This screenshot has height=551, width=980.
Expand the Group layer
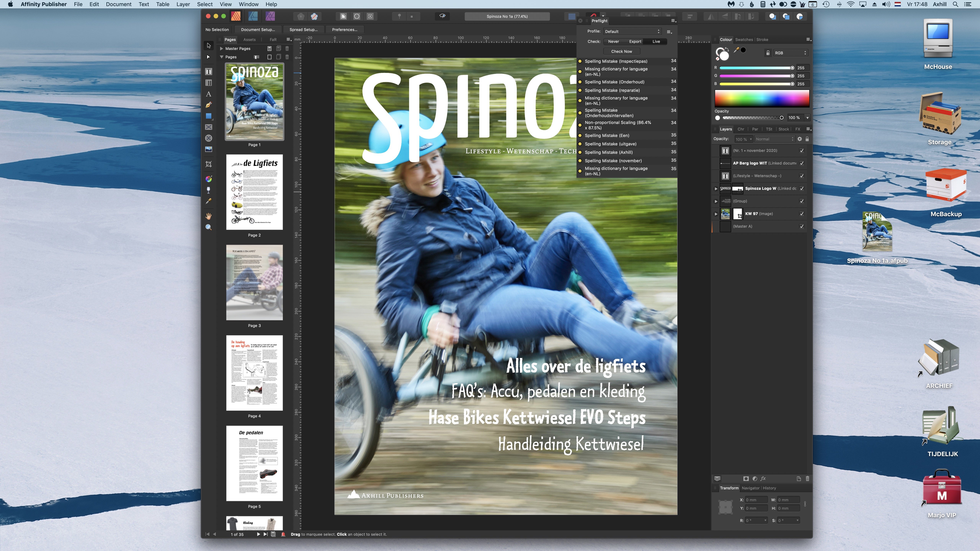tap(716, 201)
